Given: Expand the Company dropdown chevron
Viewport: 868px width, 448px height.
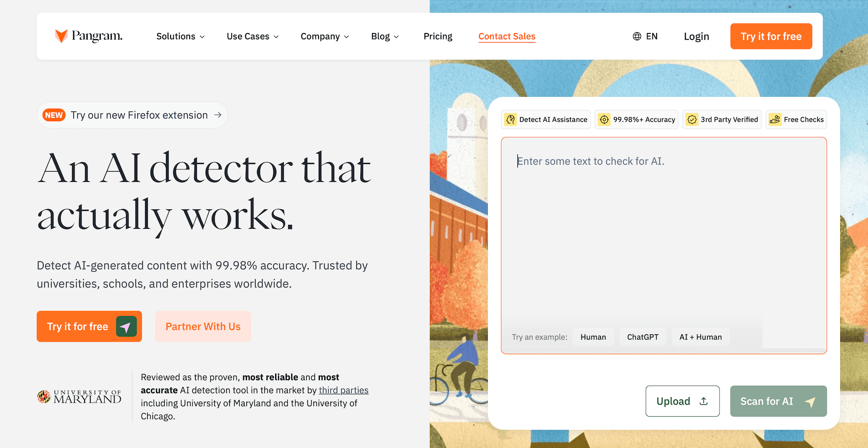Looking at the screenshot, I should point(346,37).
